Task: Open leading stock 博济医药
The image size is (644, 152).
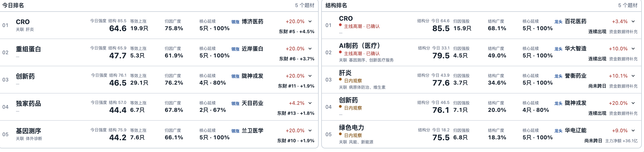Action: tap(253, 22)
